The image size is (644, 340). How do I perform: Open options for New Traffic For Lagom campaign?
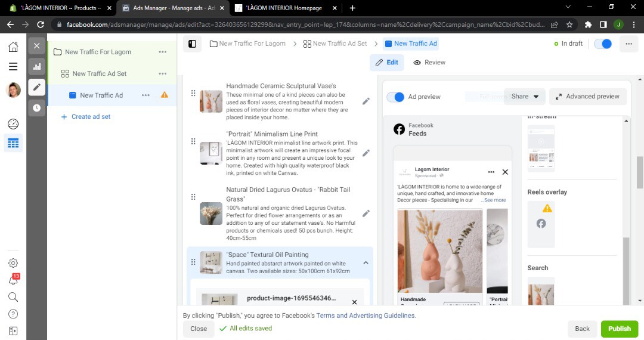(x=163, y=52)
